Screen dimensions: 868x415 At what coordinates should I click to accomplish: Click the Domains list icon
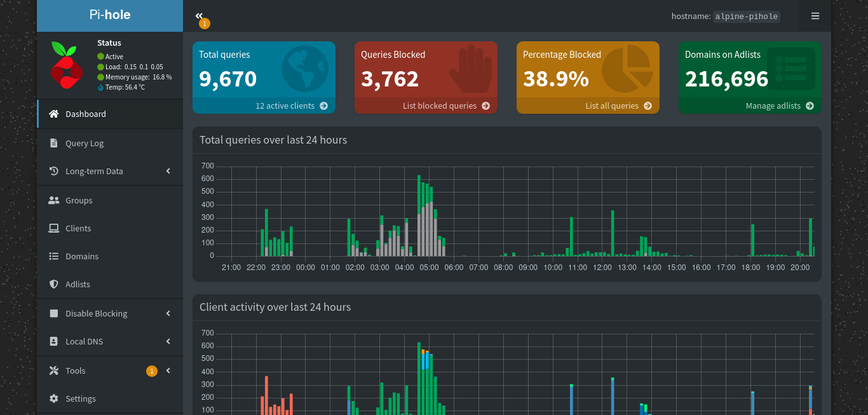click(54, 256)
